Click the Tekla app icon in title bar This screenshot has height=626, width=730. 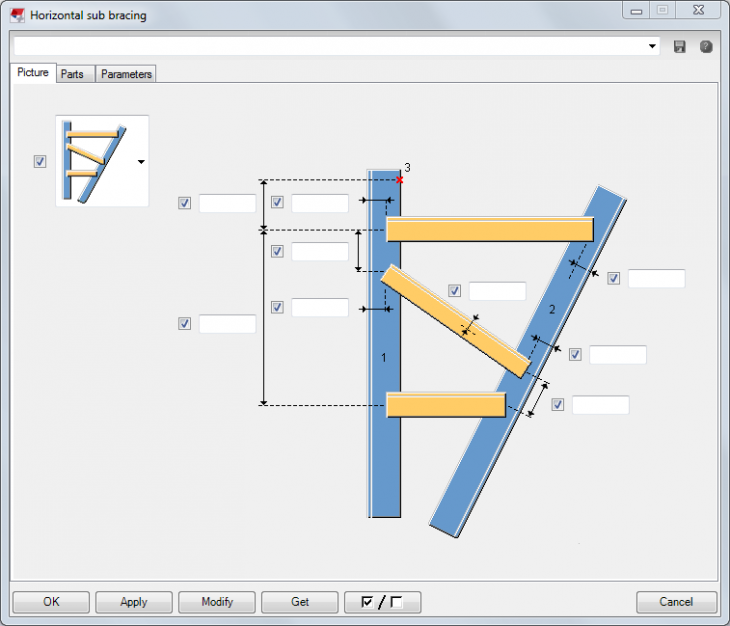(17, 15)
